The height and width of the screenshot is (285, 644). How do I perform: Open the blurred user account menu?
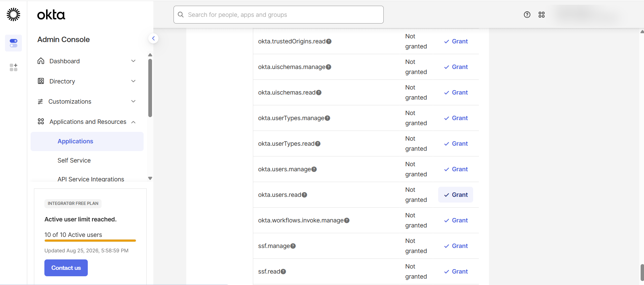click(x=589, y=14)
